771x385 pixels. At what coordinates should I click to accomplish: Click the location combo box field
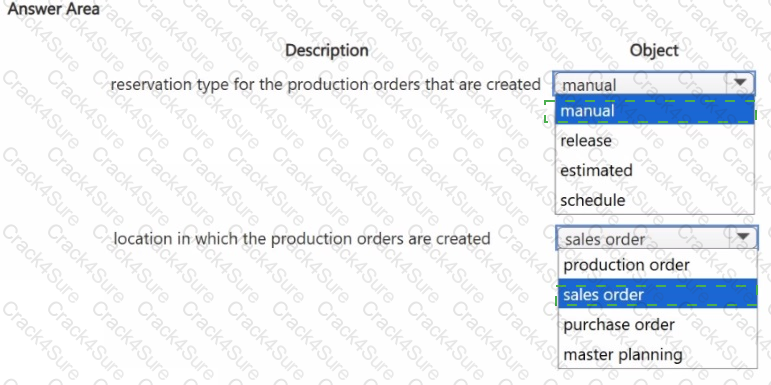[x=656, y=238]
